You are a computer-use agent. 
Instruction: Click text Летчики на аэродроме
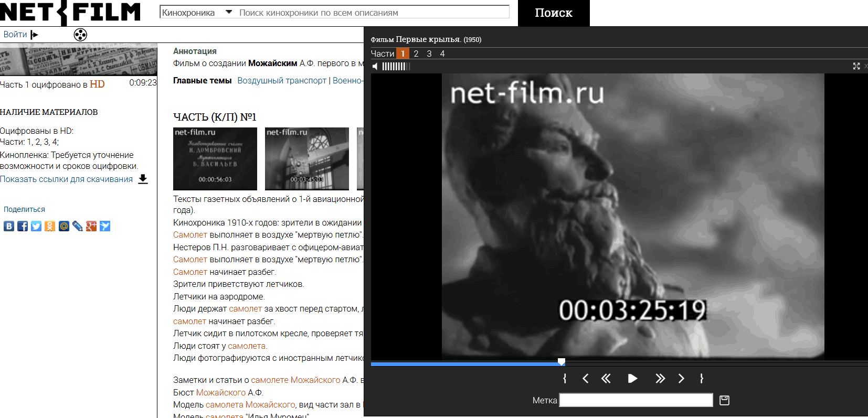219,297
